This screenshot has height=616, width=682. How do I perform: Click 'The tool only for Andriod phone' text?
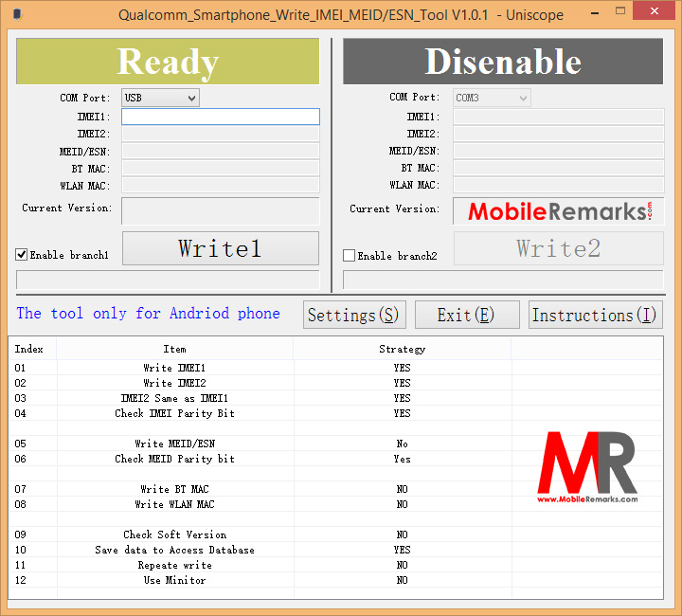(149, 314)
